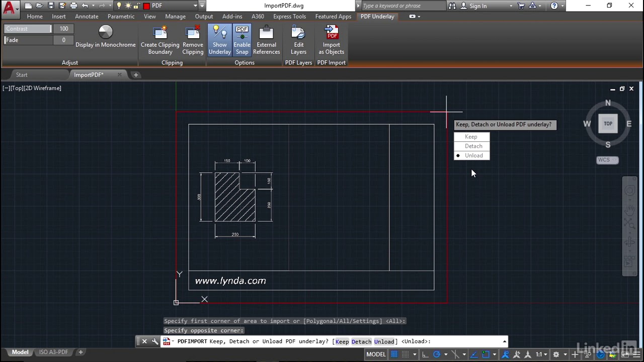Click the keyword search field

[x=403, y=6]
